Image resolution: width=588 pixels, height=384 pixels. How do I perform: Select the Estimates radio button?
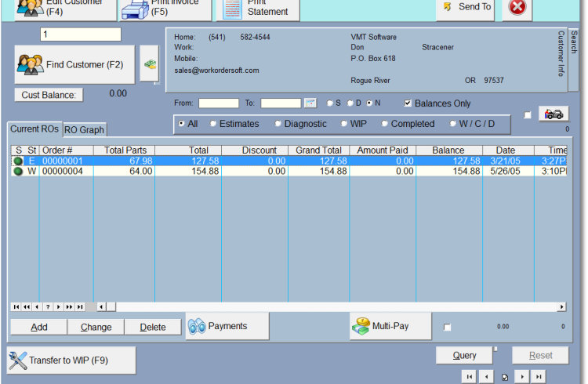[x=213, y=124]
